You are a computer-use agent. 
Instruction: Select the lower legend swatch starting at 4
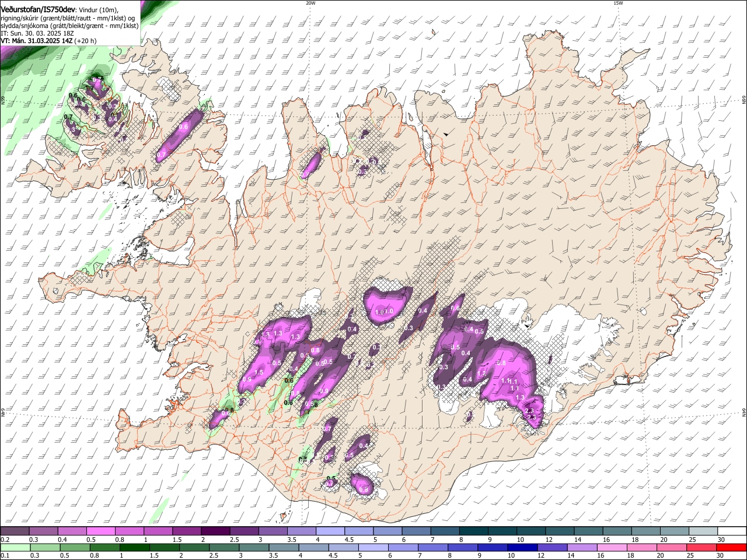(x=313, y=547)
